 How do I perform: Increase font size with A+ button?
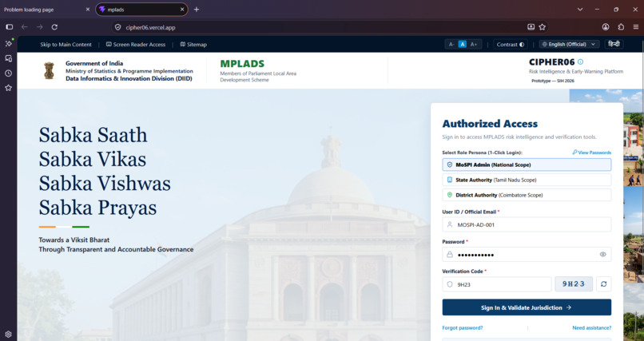click(474, 44)
